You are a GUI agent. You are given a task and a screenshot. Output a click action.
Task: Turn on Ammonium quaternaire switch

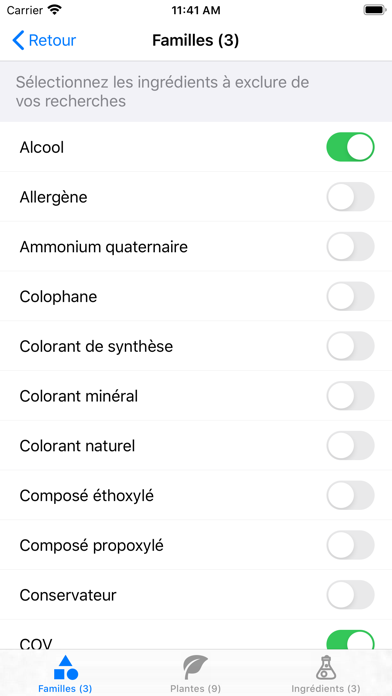[x=351, y=246]
